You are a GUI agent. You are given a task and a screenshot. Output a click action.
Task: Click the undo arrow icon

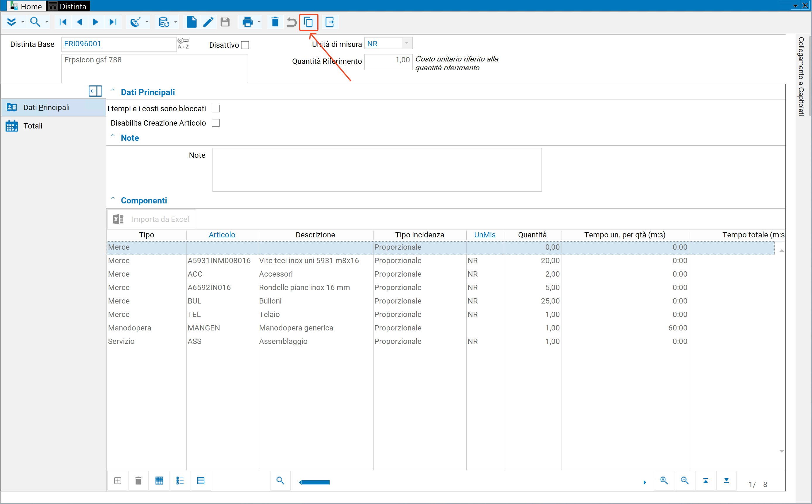coord(292,22)
